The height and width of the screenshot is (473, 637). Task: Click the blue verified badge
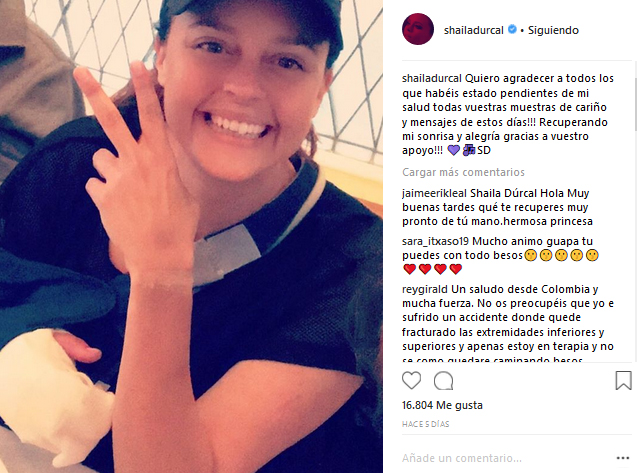click(512, 29)
